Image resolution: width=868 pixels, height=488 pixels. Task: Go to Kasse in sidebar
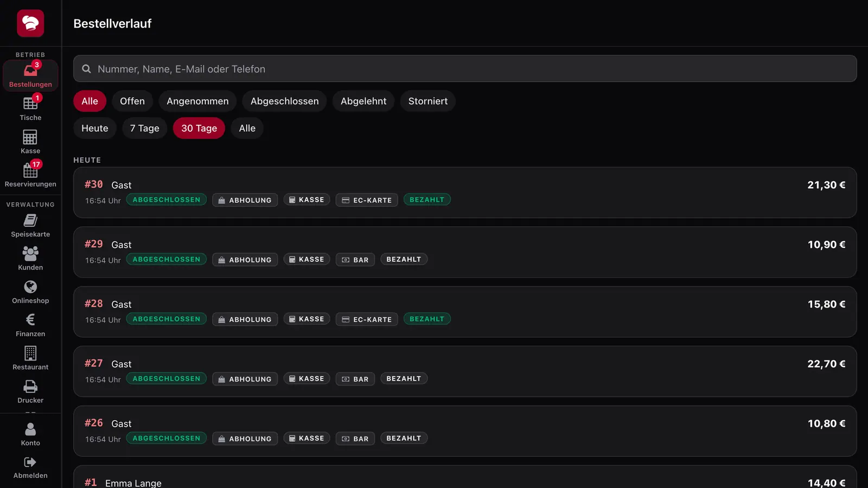(x=30, y=142)
